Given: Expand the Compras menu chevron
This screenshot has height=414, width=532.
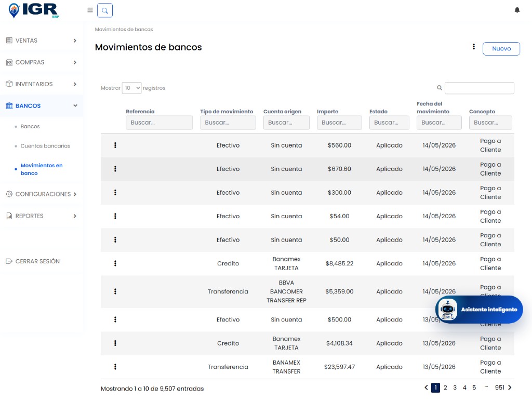Looking at the screenshot, I should [75, 62].
